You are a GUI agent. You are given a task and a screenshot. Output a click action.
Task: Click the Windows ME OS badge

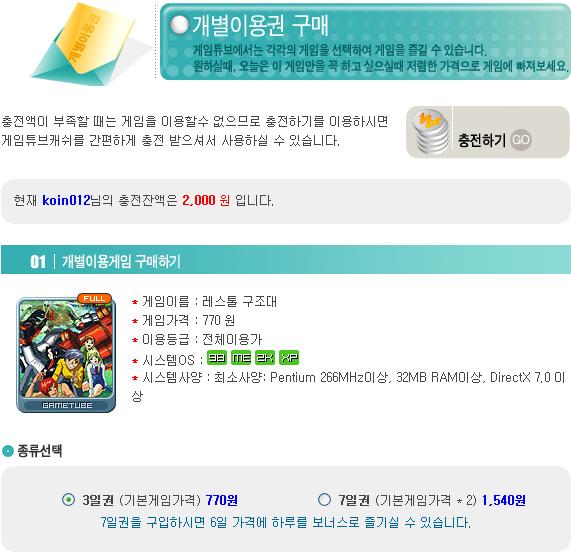tap(241, 358)
